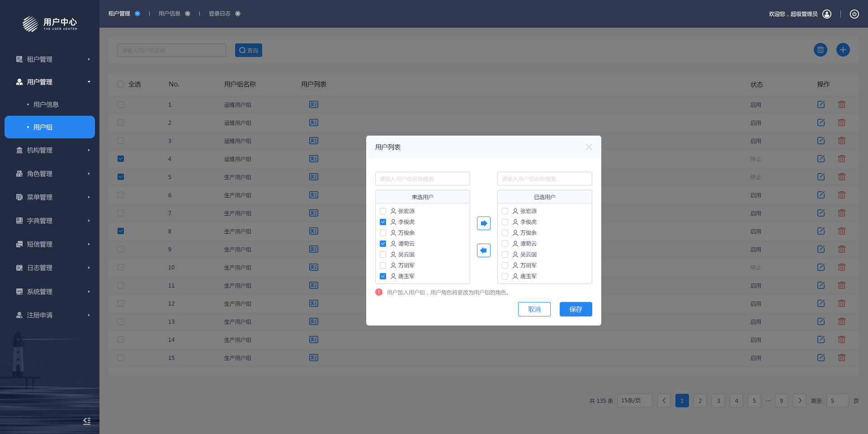Screen dimensions: 868x434
Task: Click the move-left transfer arrow
Action: (483, 250)
